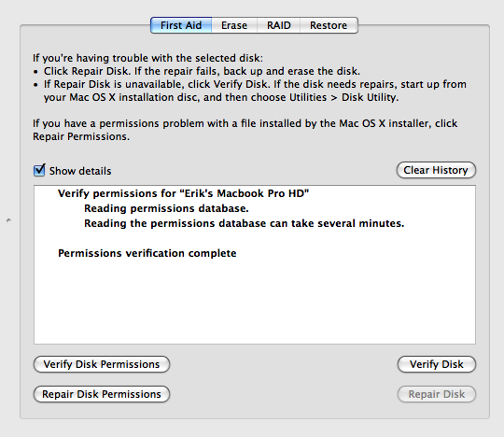504x437 pixels.
Task: Click the "Click Repair Disk" bullet instruction
Action: click(x=202, y=71)
